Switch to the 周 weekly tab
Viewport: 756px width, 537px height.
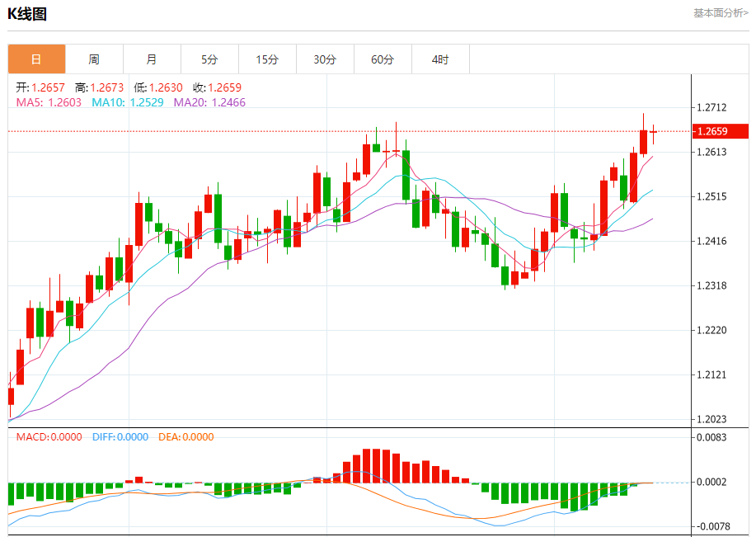94,59
